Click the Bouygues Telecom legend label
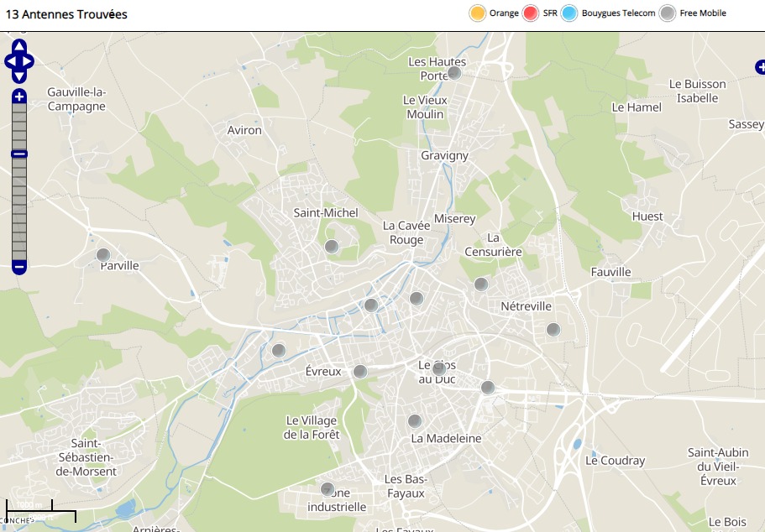The height and width of the screenshot is (532, 765). click(x=618, y=13)
